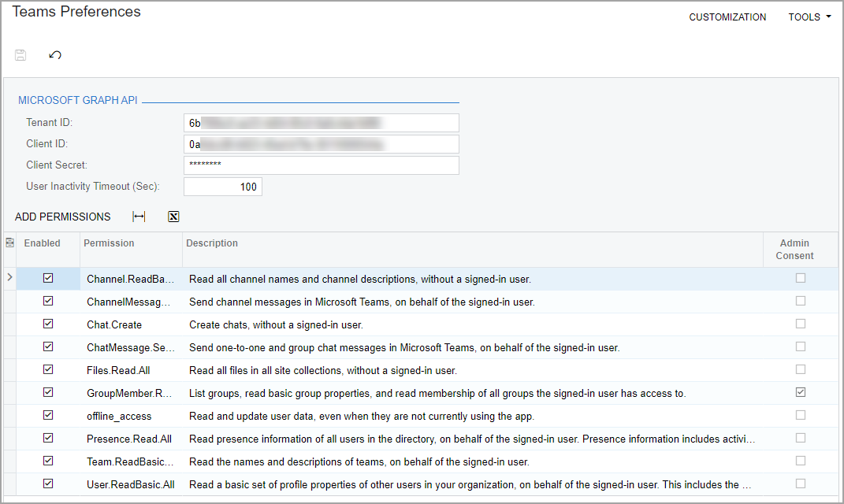Edit the User Inactivity Timeout value
Screen dimensions: 844x504
click(223, 187)
